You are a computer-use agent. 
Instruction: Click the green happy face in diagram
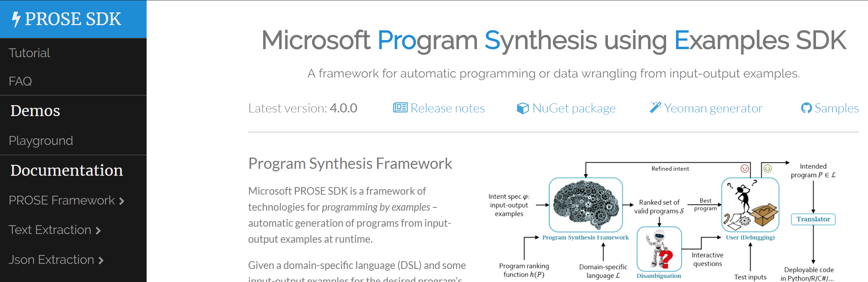pos(768,168)
